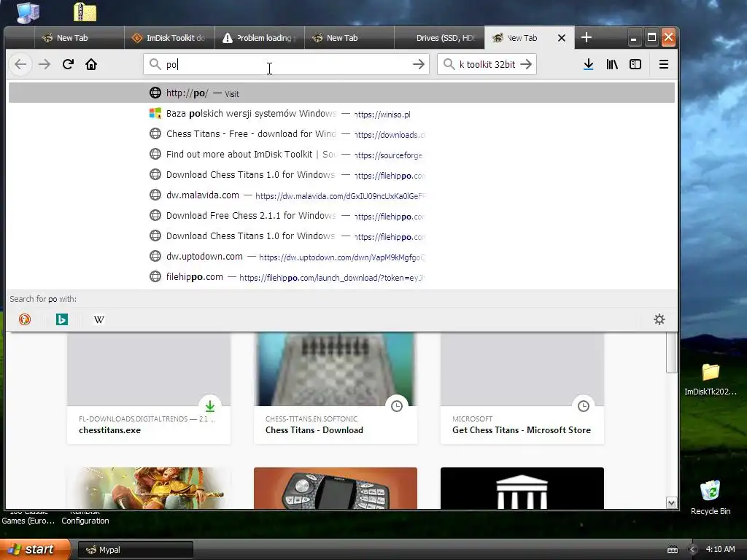The width and height of the screenshot is (747, 560).
Task: Select dw.uptodown.com suggestion
Action: 341,257
